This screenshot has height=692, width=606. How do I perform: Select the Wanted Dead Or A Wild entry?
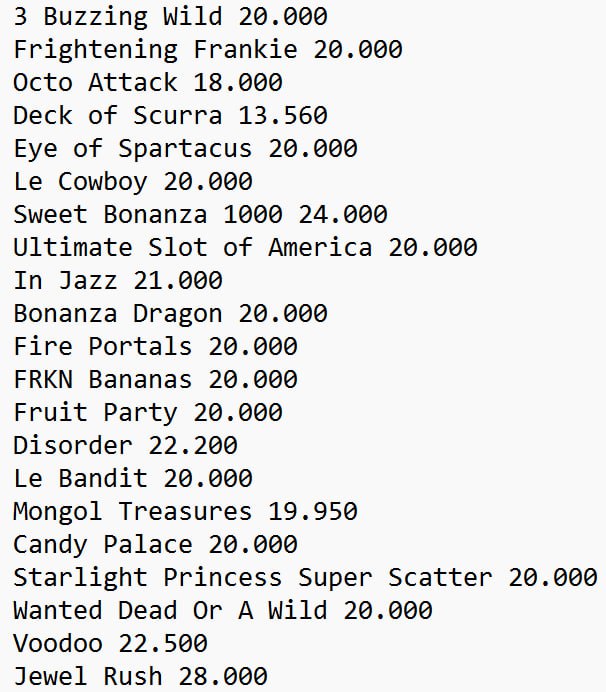click(222, 611)
